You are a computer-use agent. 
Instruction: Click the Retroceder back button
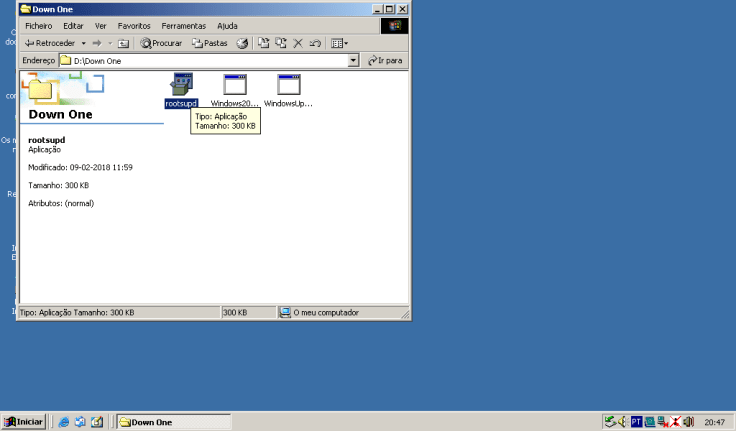(49, 43)
